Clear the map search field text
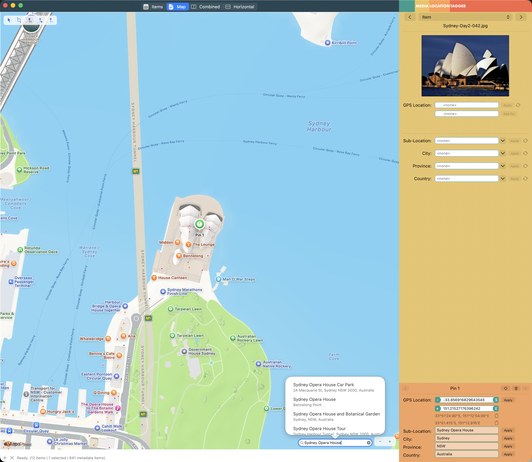532x462 pixels. (368, 443)
